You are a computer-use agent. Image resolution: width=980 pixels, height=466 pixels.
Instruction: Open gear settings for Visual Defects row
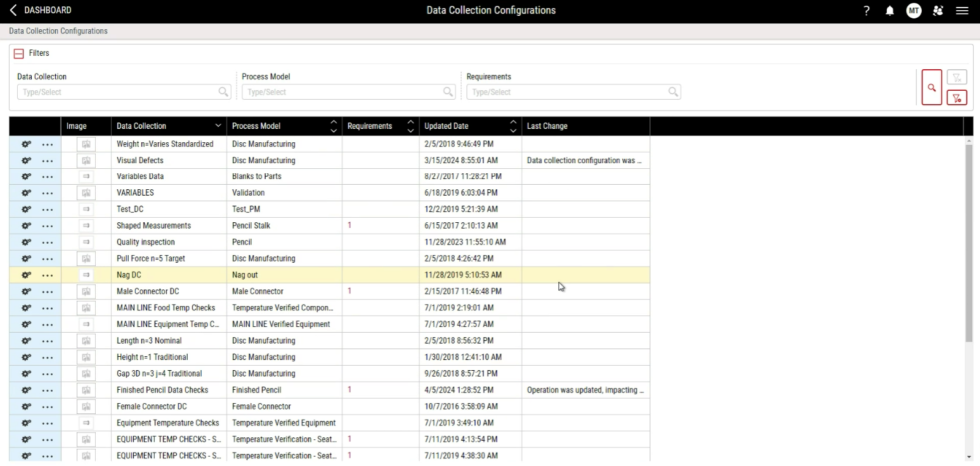click(x=26, y=161)
